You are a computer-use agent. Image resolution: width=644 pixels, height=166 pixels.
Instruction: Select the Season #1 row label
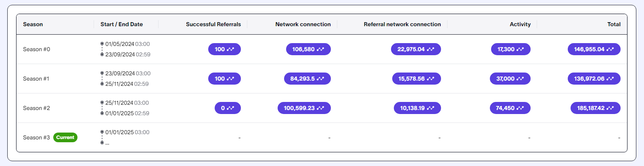coord(36,79)
